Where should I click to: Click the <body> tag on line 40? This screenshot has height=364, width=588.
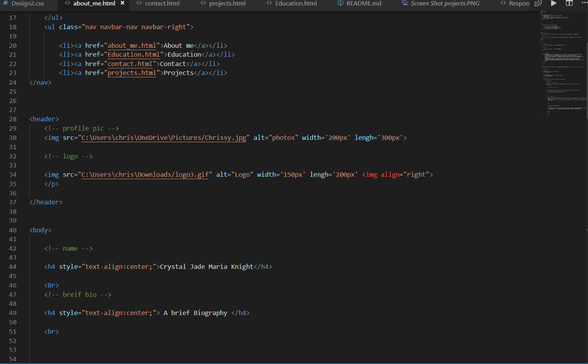pos(40,230)
